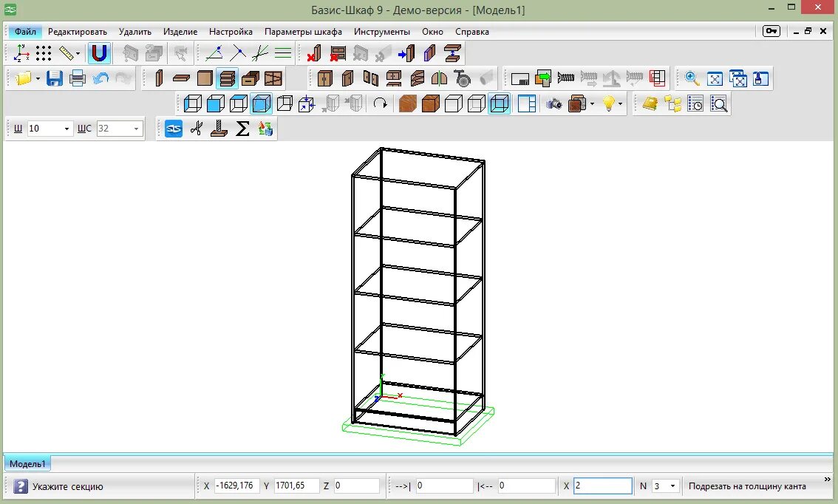Select the angle snap line icon
The height and width of the screenshot is (504, 838).
click(x=214, y=53)
